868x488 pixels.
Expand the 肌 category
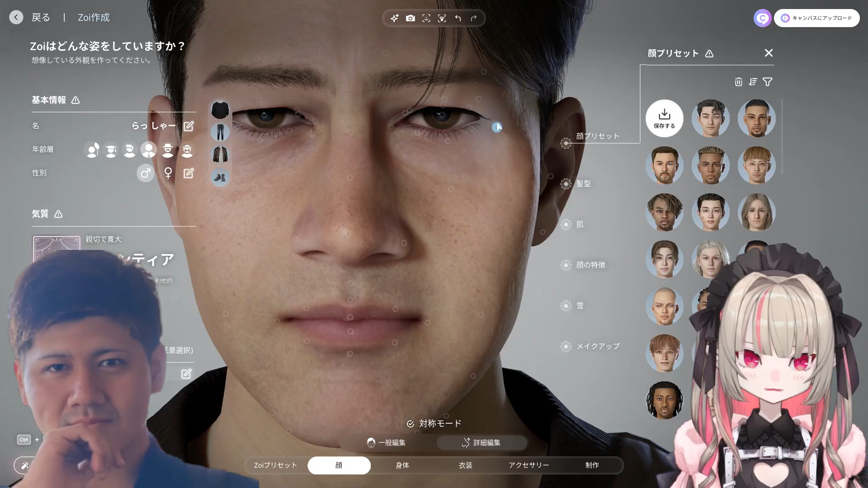point(566,225)
